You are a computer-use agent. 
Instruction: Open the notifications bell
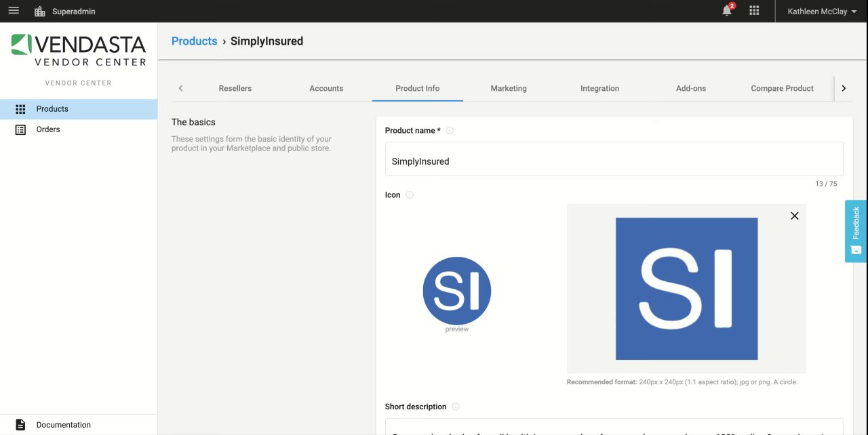pyautogui.click(x=727, y=11)
